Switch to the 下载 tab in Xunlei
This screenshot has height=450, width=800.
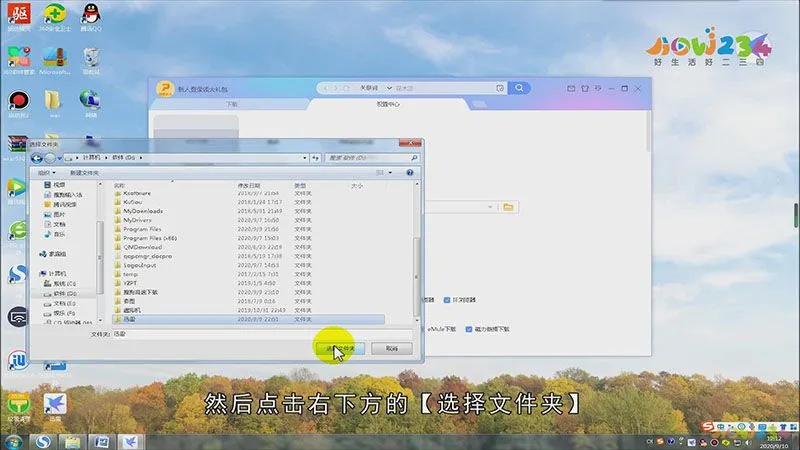click(x=232, y=104)
